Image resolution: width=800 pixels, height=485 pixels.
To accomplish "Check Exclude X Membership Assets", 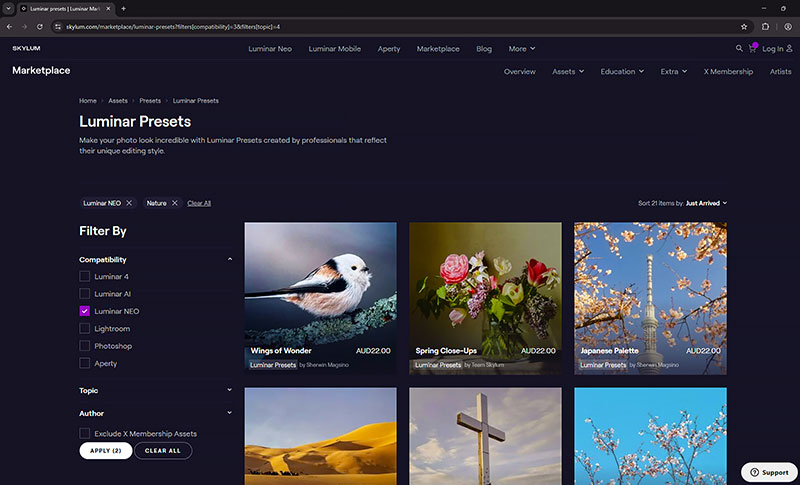I will 85,434.
